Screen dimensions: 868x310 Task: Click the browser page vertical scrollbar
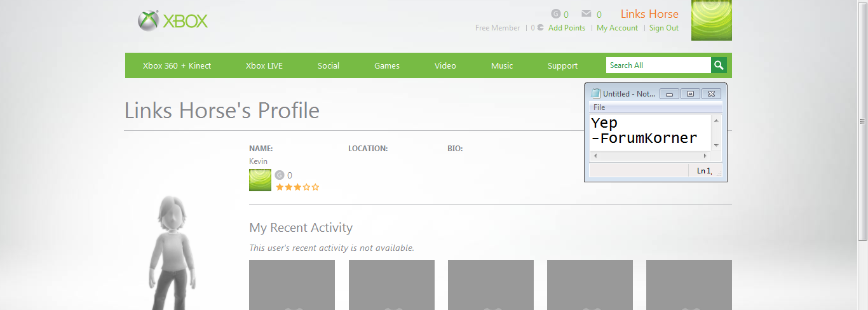pos(862,121)
